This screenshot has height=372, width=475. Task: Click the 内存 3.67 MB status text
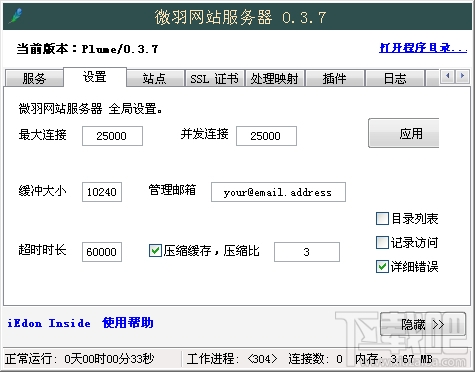coord(394,359)
